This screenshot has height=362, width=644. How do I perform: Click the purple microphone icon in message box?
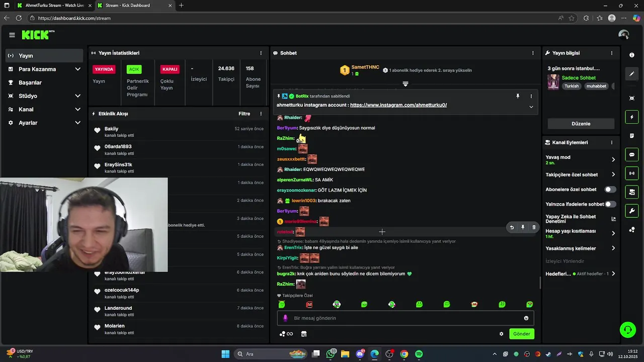pos(285,318)
